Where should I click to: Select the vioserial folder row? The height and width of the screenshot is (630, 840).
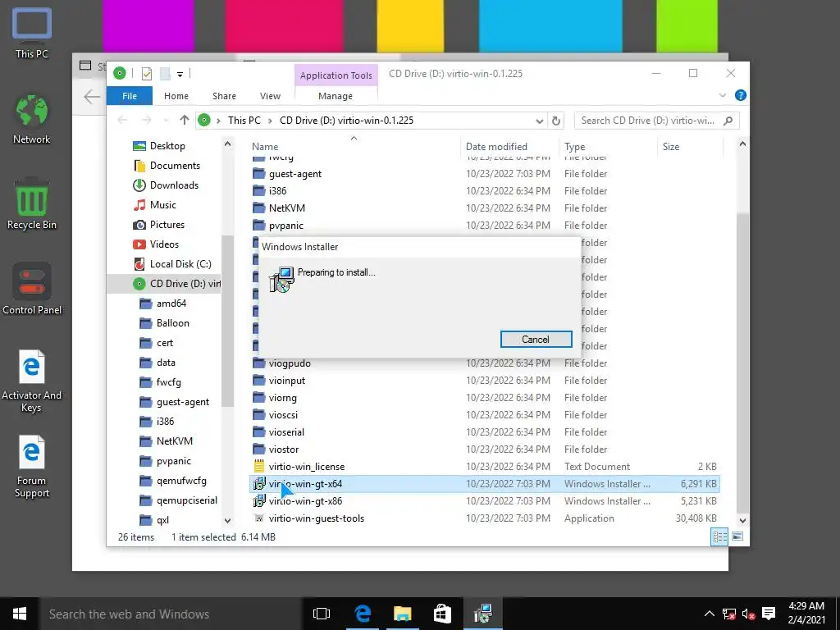(486, 431)
